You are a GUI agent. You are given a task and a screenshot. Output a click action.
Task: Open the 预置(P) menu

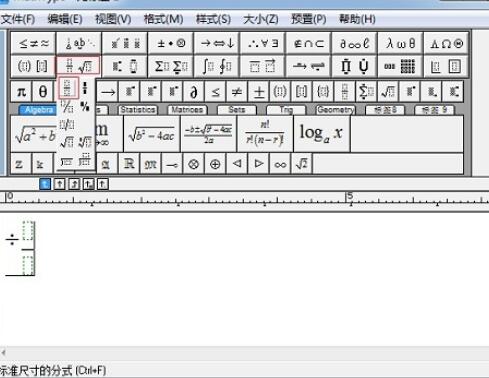point(309,19)
